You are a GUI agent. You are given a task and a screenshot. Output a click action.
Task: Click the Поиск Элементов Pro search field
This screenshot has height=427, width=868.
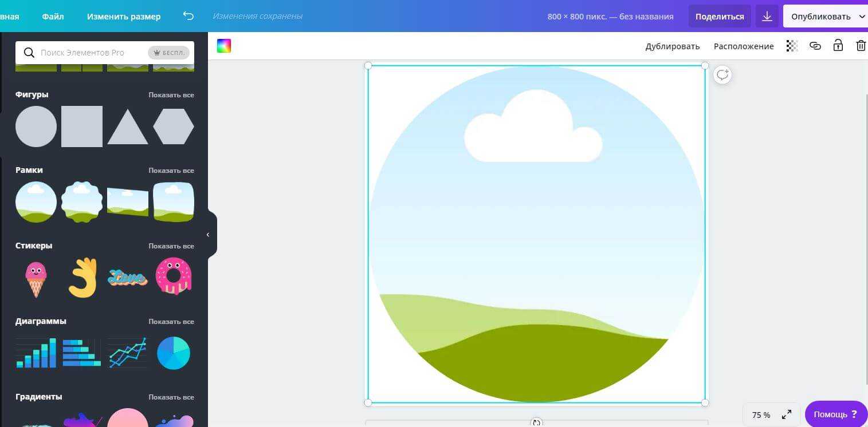pyautogui.click(x=86, y=53)
